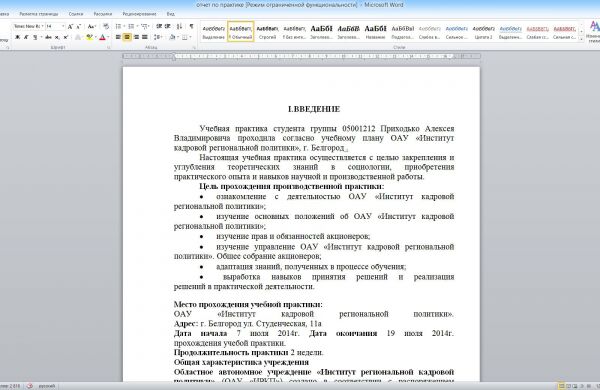This screenshot has height=390, width=600.
Task: Increase font size
Action: 70,26
